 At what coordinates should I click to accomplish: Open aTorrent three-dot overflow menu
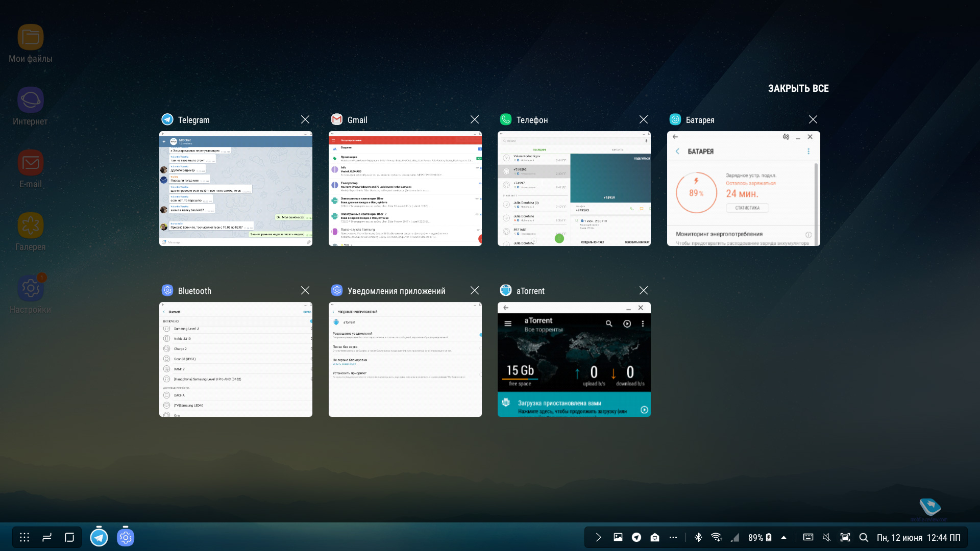click(643, 323)
